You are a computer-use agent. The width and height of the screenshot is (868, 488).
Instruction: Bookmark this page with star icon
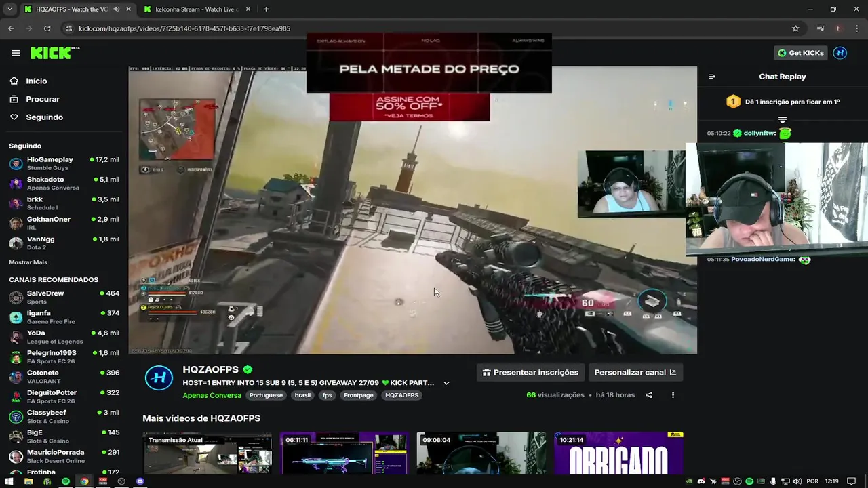coord(795,28)
